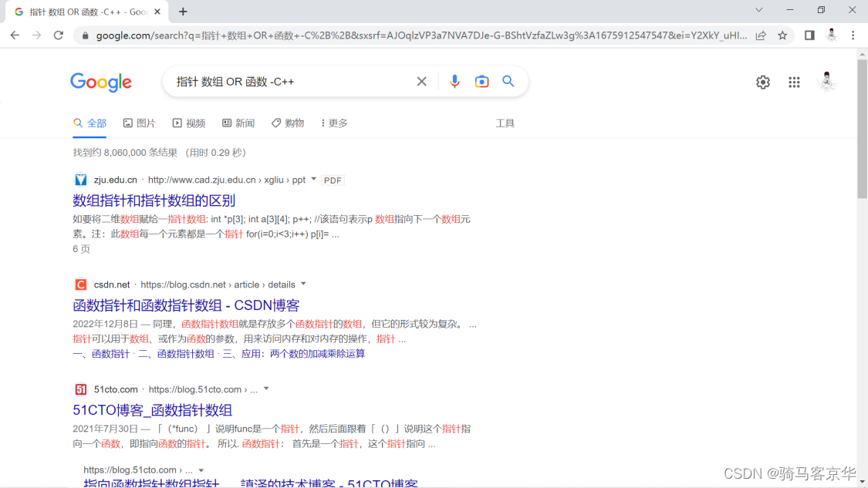Open 数组指针和指针数组的区别 result
868x488 pixels.
pos(154,200)
